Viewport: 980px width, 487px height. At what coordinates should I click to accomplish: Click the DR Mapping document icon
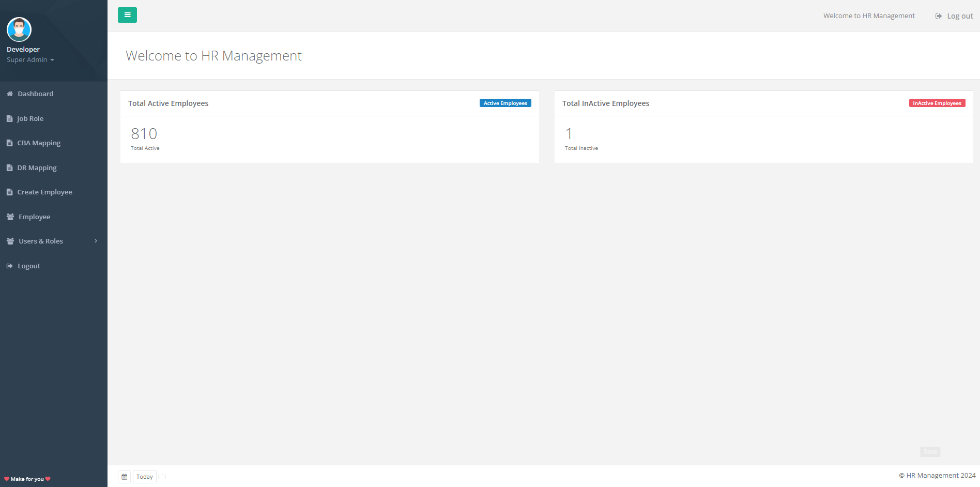[x=10, y=168]
